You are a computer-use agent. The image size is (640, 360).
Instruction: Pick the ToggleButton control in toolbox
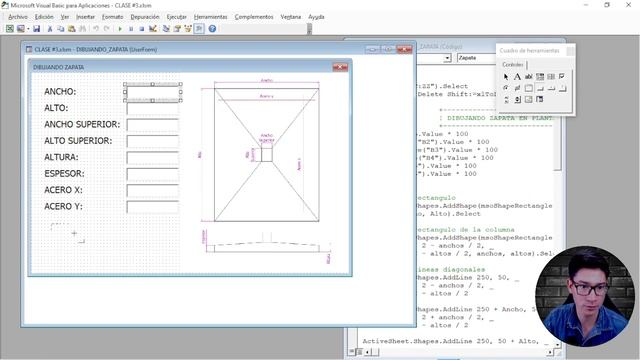[x=517, y=88]
